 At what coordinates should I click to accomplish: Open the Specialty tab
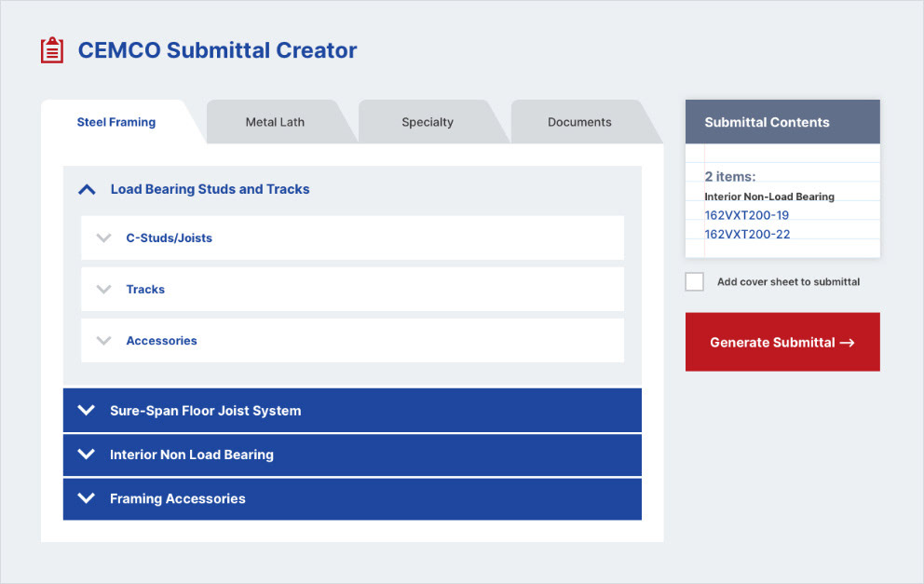pyautogui.click(x=428, y=122)
